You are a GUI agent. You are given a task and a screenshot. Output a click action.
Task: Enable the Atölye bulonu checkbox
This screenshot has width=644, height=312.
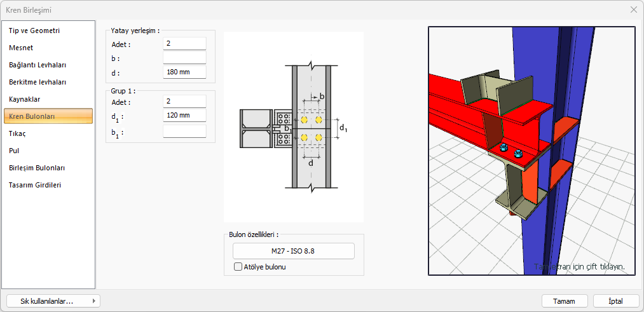pos(238,267)
